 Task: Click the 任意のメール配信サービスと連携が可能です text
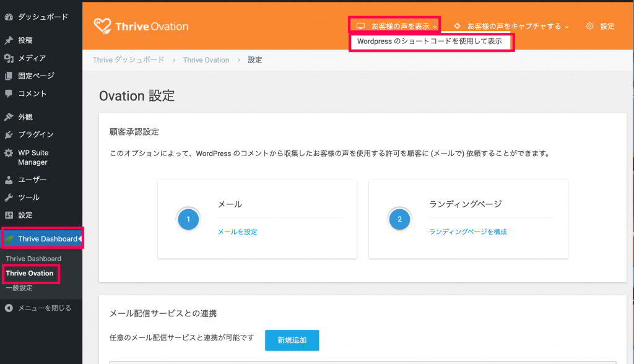pos(182,338)
